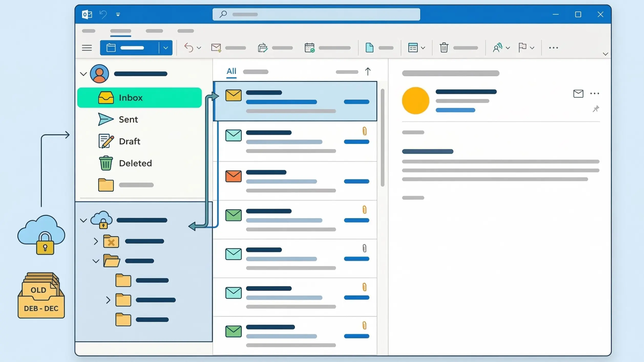Viewport: 644px width, 362px height.
Task: Toggle the flag dropdown icon in toolbar
Action: [532, 48]
